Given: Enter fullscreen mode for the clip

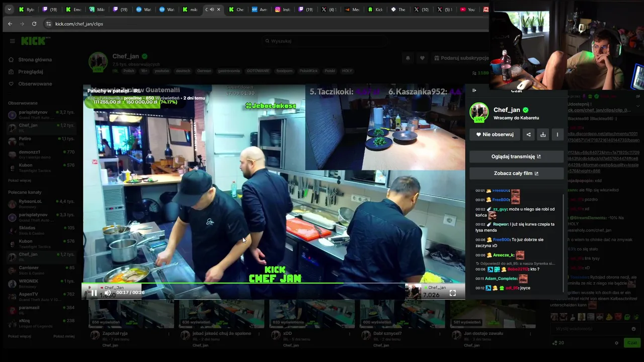Looking at the screenshot, I should (453, 293).
